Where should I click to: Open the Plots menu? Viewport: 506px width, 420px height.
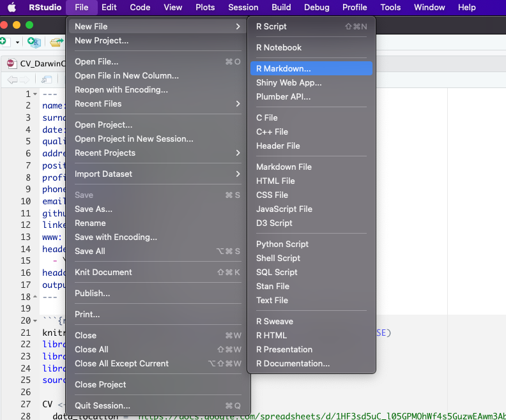pos(205,7)
